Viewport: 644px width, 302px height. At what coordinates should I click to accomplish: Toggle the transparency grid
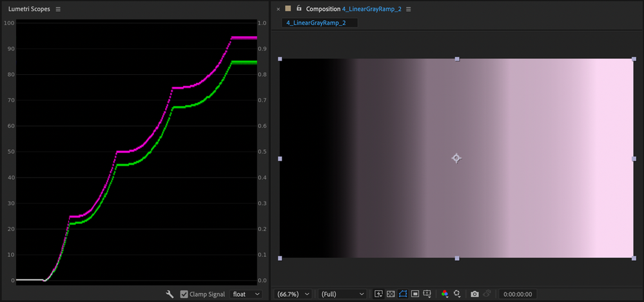pyautogui.click(x=391, y=294)
